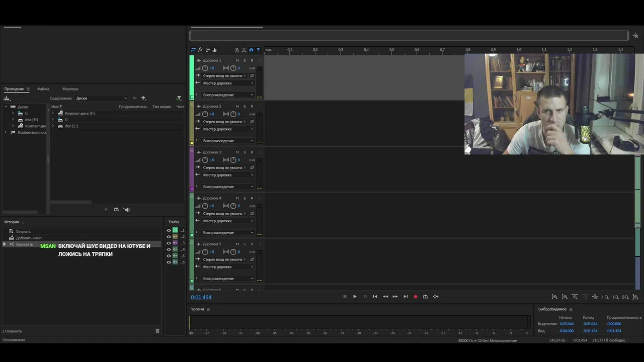Viewport: 644px width, 362px height.
Task: Click the add shortcut plus icon
Action: pyautogui.click(x=143, y=98)
